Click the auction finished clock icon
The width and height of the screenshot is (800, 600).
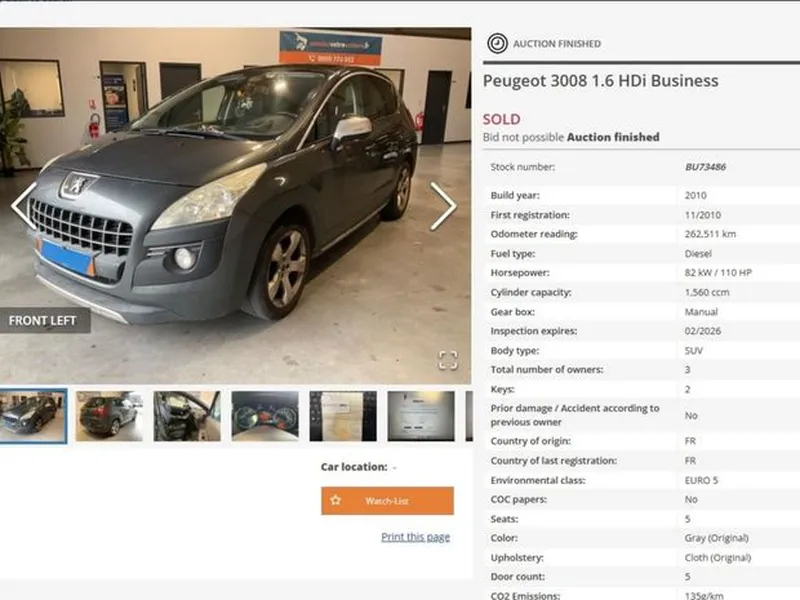497,43
